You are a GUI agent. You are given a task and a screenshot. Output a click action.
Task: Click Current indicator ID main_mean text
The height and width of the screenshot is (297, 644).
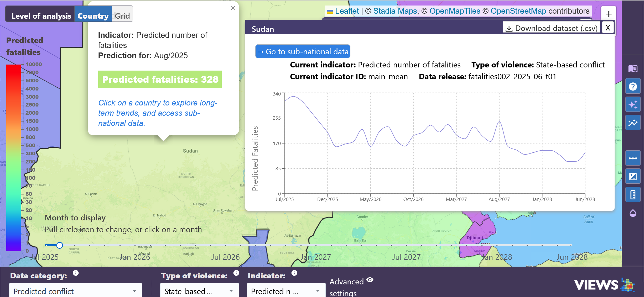[x=349, y=76]
